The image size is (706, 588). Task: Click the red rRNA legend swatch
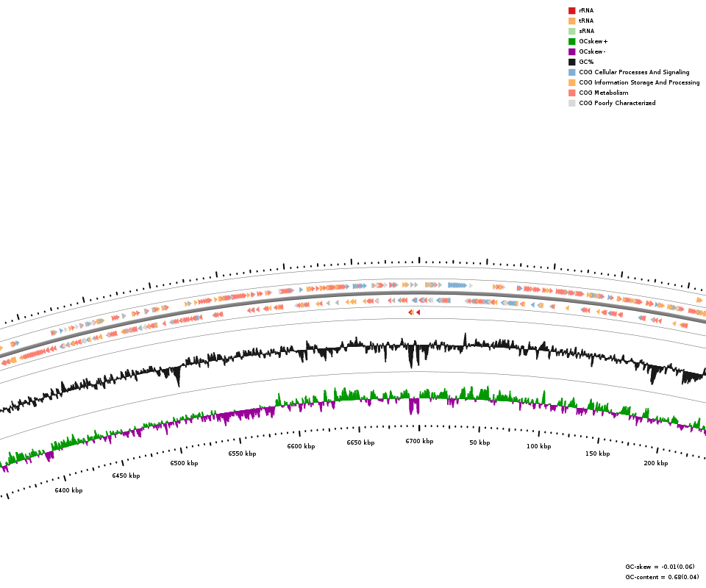click(571, 11)
